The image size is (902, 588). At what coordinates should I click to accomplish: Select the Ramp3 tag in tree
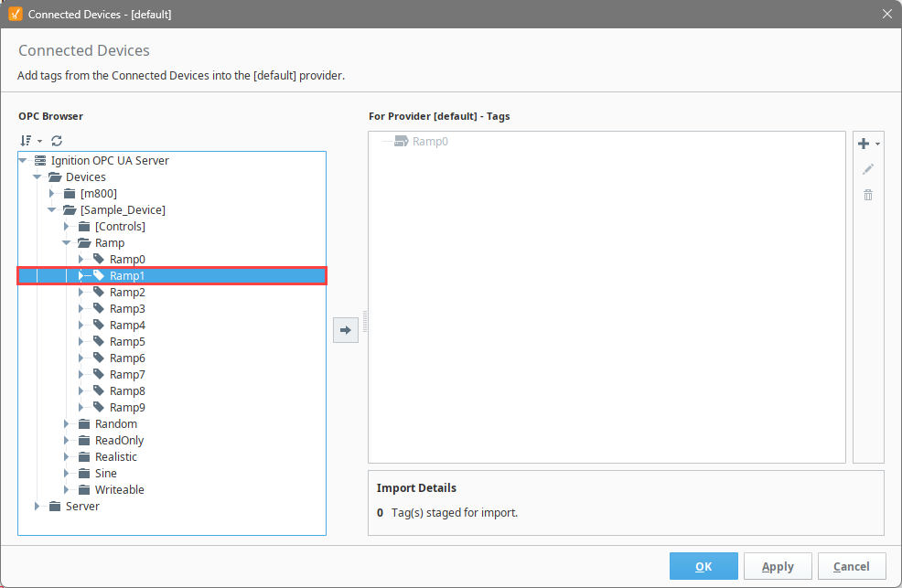click(x=127, y=309)
